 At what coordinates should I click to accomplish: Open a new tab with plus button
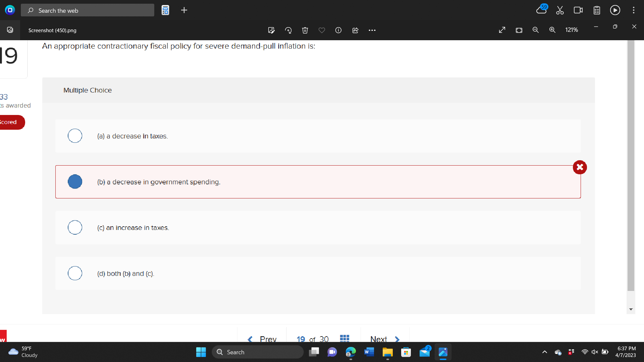(184, 10)
